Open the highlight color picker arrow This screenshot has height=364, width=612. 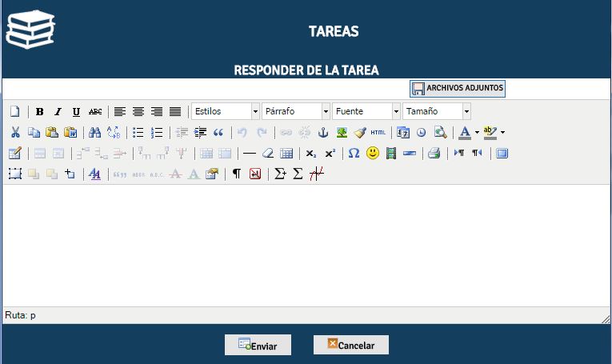502,132
